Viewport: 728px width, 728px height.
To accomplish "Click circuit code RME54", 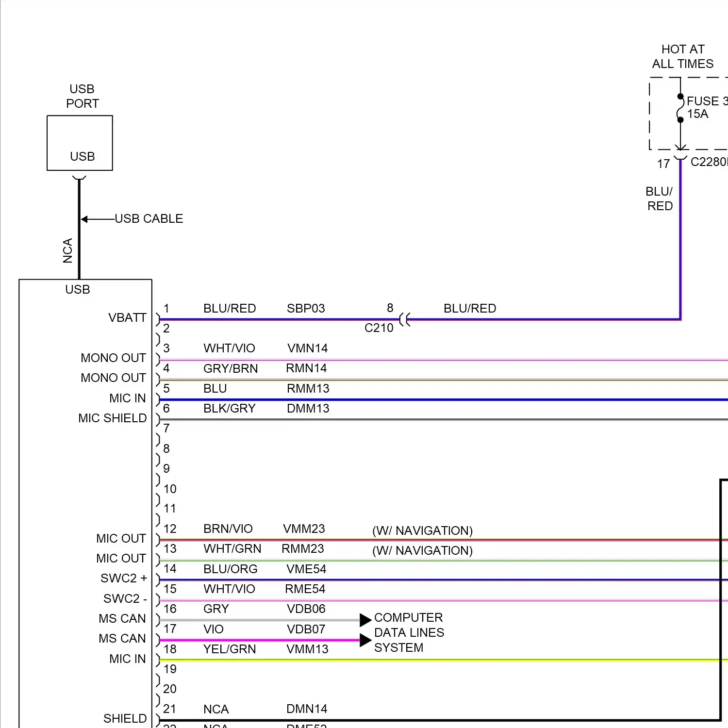I will 305,589.
